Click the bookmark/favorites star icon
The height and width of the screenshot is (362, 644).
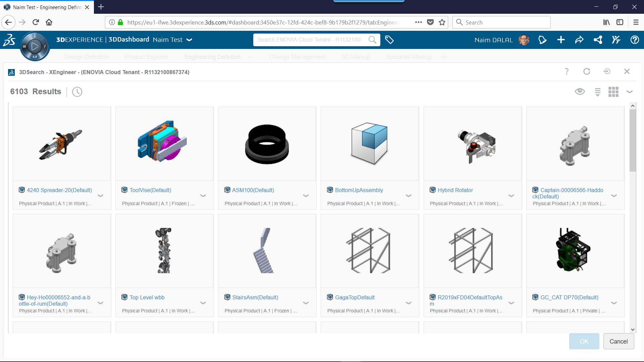click(x=442, y=22)
